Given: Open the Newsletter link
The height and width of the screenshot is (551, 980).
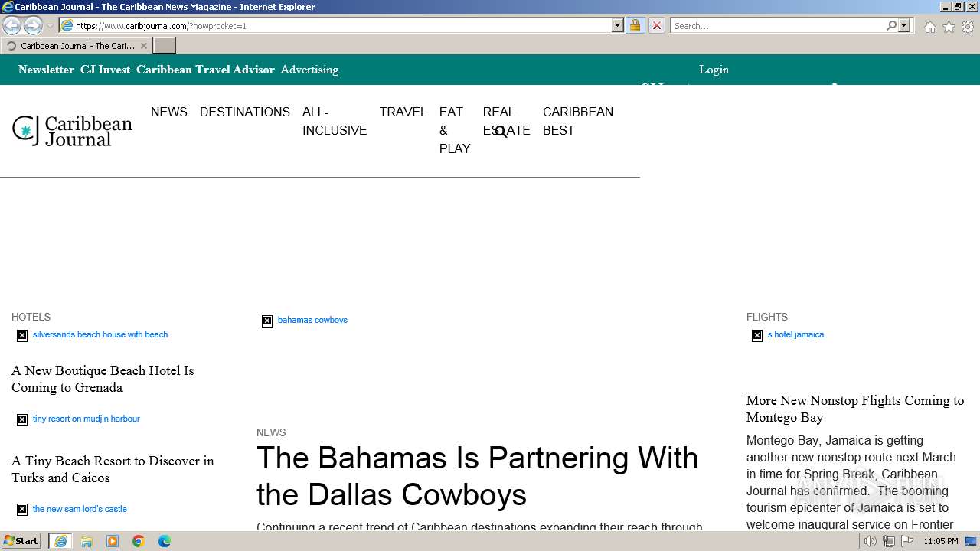Looking at the screenshot, I should pyautogui.click(x=46, y=70).
